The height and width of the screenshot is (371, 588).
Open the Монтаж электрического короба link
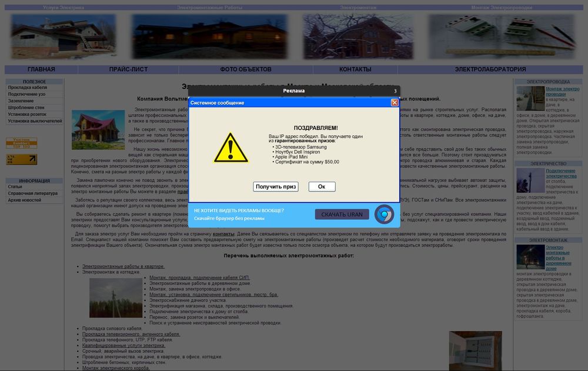[116, 368]
